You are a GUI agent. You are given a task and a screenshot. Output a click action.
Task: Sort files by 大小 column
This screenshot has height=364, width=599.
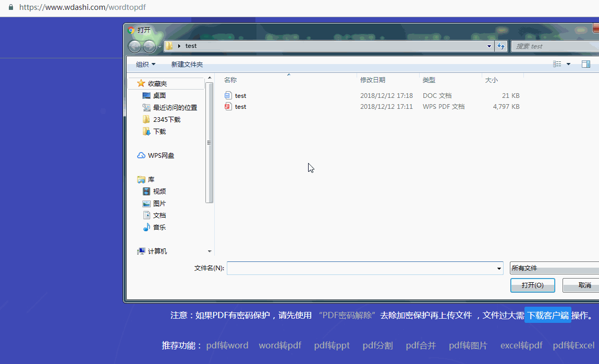491,80
